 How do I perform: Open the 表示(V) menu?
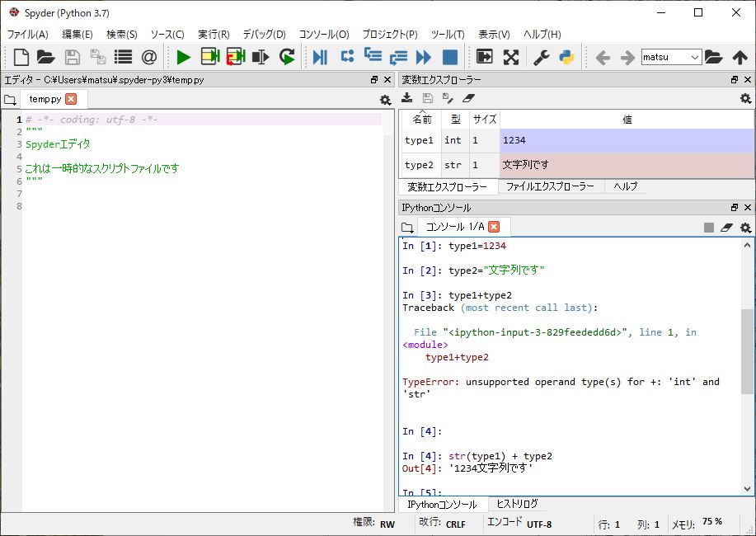pyautogui.click(x=494, y=35)
